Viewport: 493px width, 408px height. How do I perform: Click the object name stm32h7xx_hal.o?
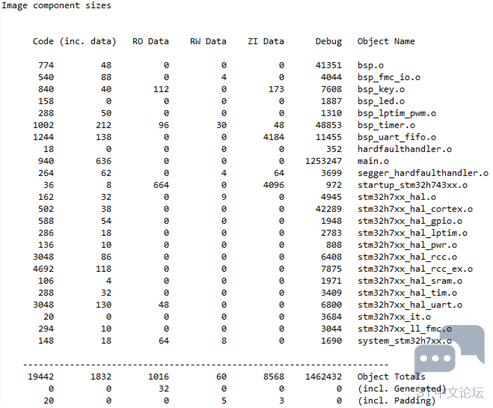tap(397, 197)
